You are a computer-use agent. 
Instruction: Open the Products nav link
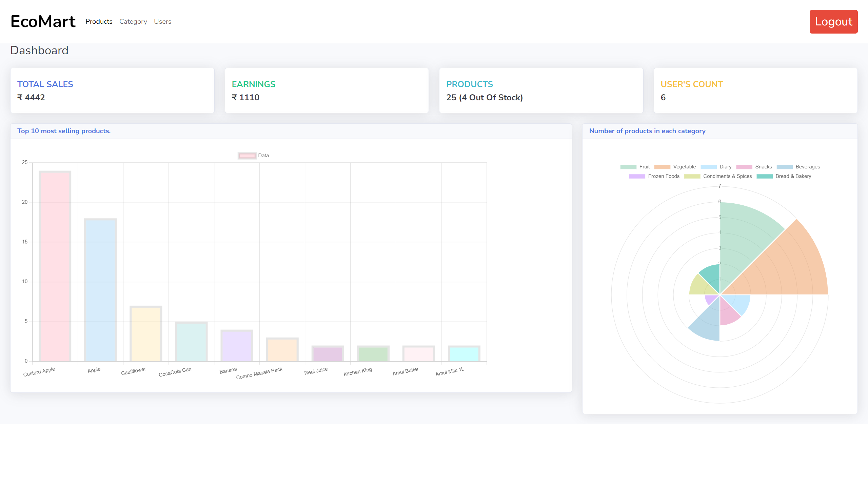[99, 21]
